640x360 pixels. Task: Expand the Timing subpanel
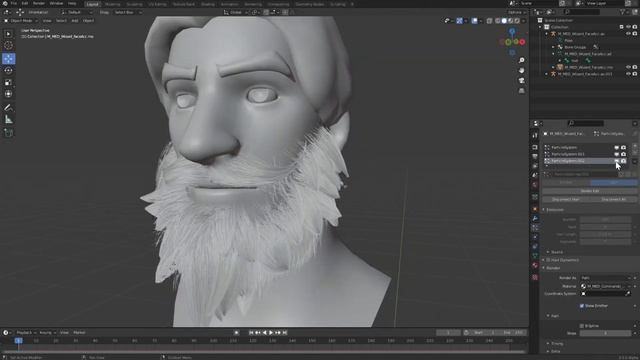click(548, 344)
